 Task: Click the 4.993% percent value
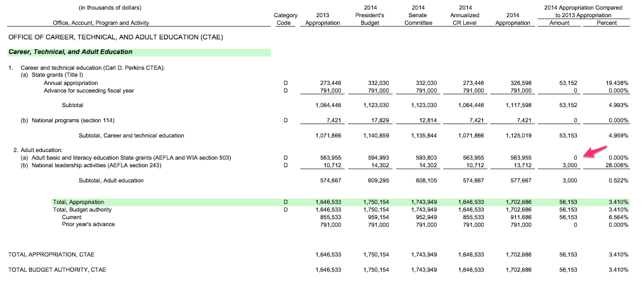[x=618, y=105]
